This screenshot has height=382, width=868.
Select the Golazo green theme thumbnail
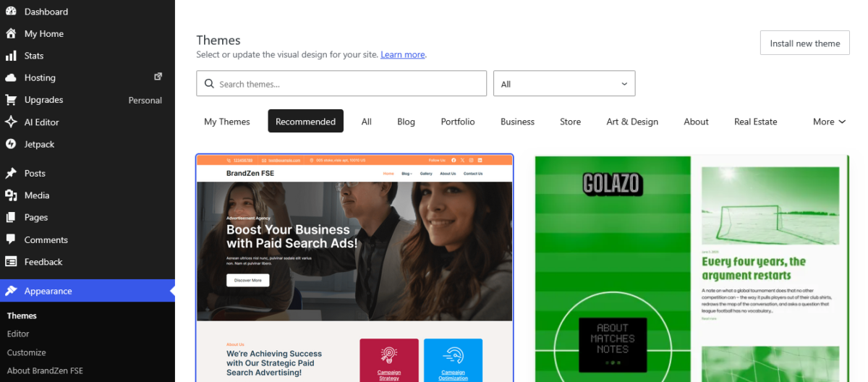click(692, 268)
